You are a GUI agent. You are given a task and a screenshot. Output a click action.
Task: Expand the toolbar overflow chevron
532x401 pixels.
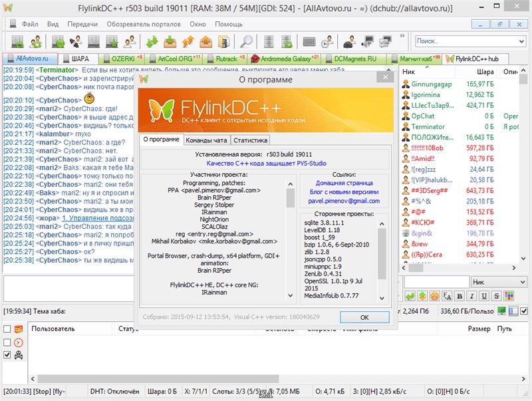click(402, 36)
